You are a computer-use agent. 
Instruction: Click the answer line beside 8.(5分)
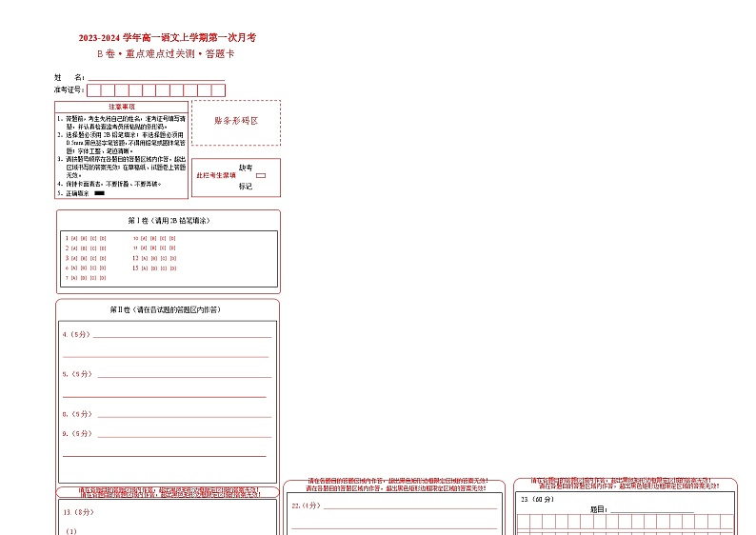coord(185,415)
